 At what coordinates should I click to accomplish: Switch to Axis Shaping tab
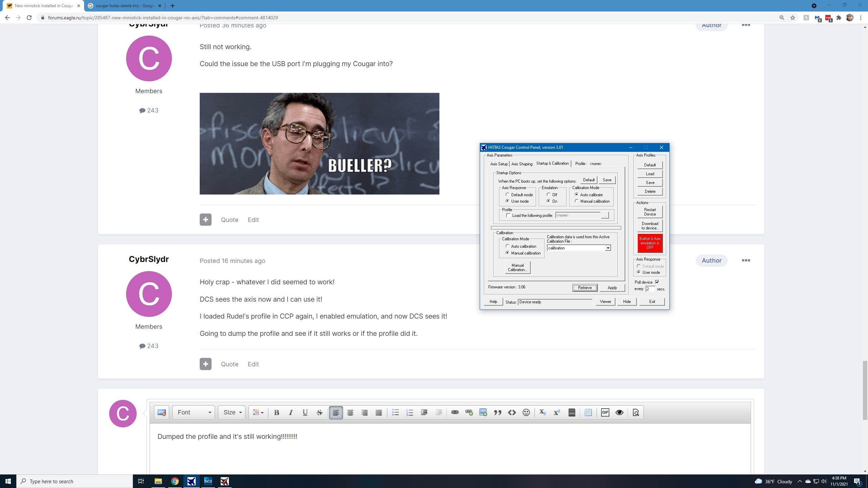(522, 164)
